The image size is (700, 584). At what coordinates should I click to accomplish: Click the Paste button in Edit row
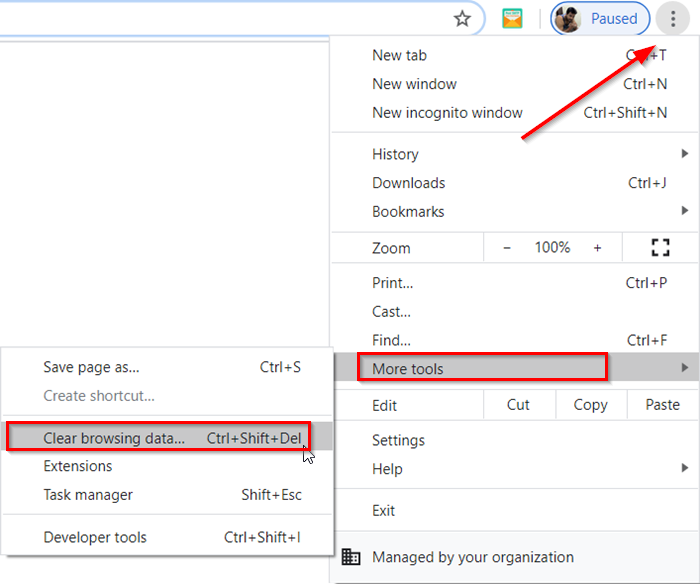(x=662, y=405)
